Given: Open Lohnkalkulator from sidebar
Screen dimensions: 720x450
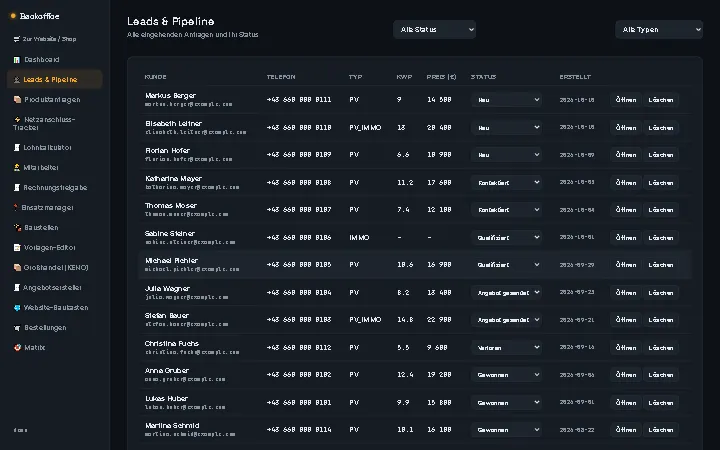Looking at the screenshot, I should (x=54, y=147).
